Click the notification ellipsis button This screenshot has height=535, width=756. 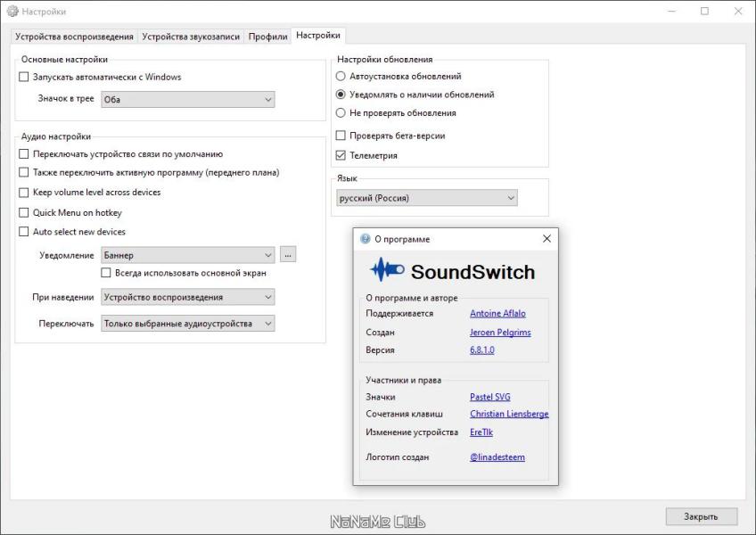click(x=288, y=255)
